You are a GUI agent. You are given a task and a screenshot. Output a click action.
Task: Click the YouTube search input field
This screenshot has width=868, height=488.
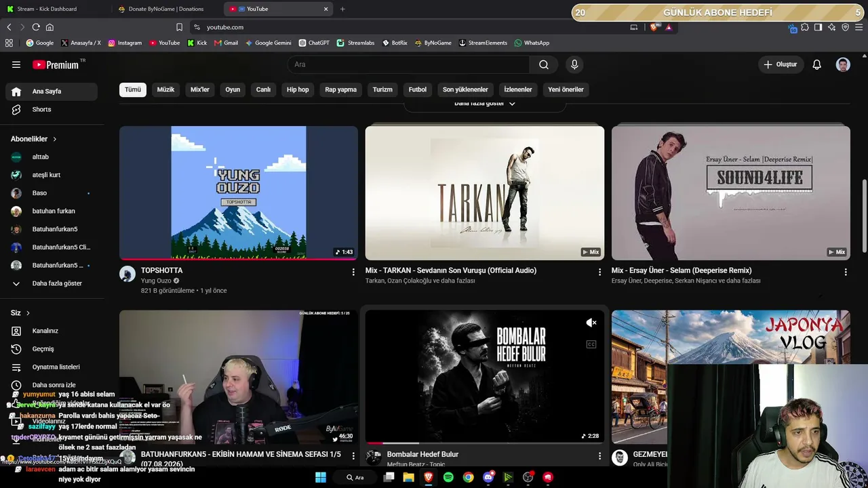(409, 64)
